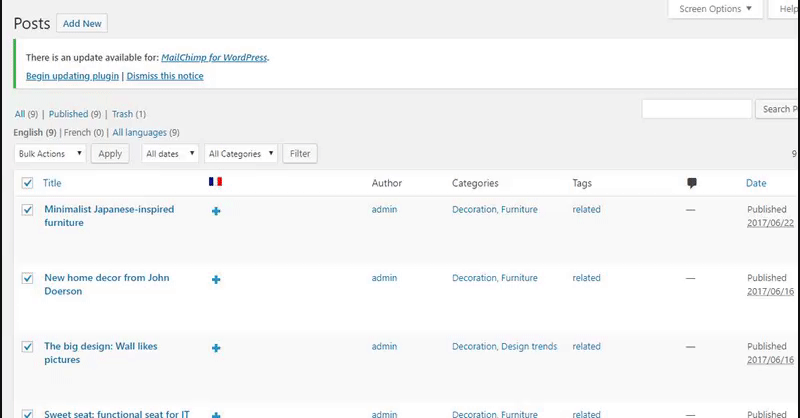Open Minimalist Japanese-inspired furniture post

point(109,216)
